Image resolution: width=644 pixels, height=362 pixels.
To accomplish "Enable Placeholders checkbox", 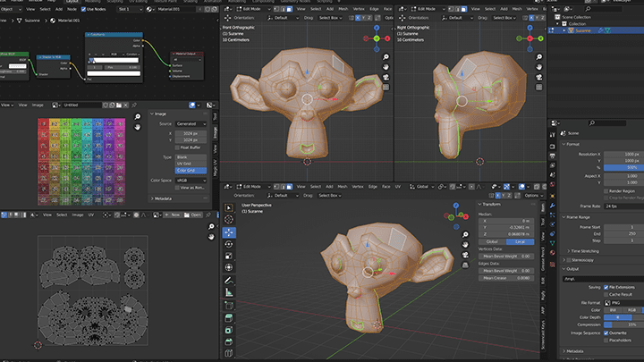I will pos(606,340).
